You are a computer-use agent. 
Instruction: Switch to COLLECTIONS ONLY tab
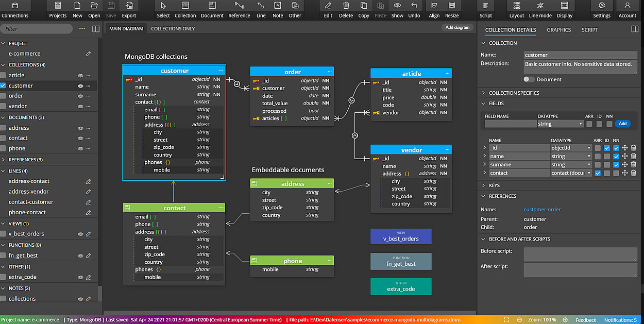173,29
